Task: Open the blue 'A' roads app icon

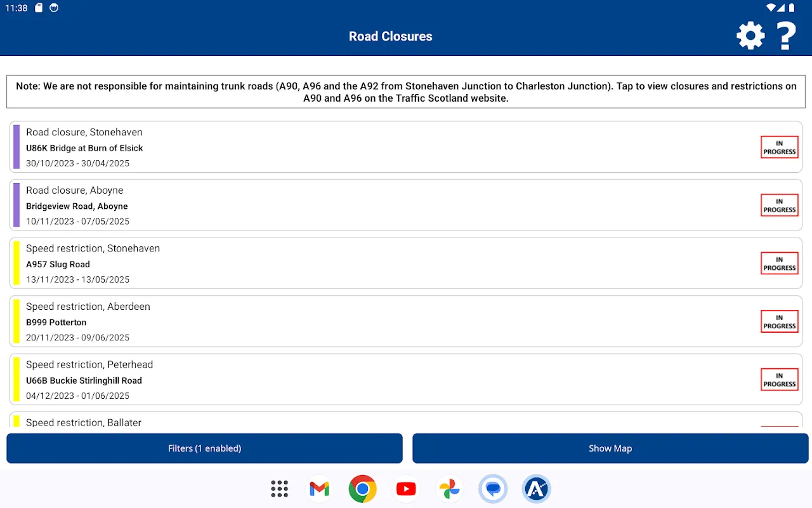Action: pyautogui.click(x=536, y=488)
